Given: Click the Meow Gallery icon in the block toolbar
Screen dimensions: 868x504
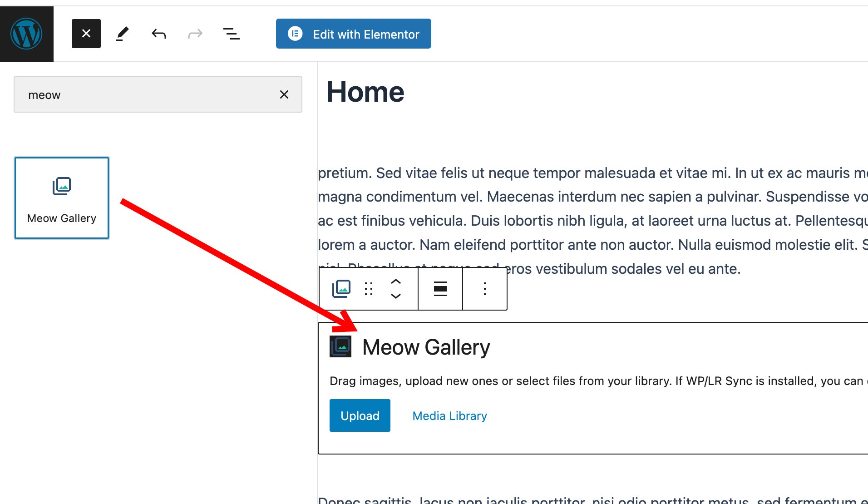Looking at the screenshot, I should pos(341,289).
